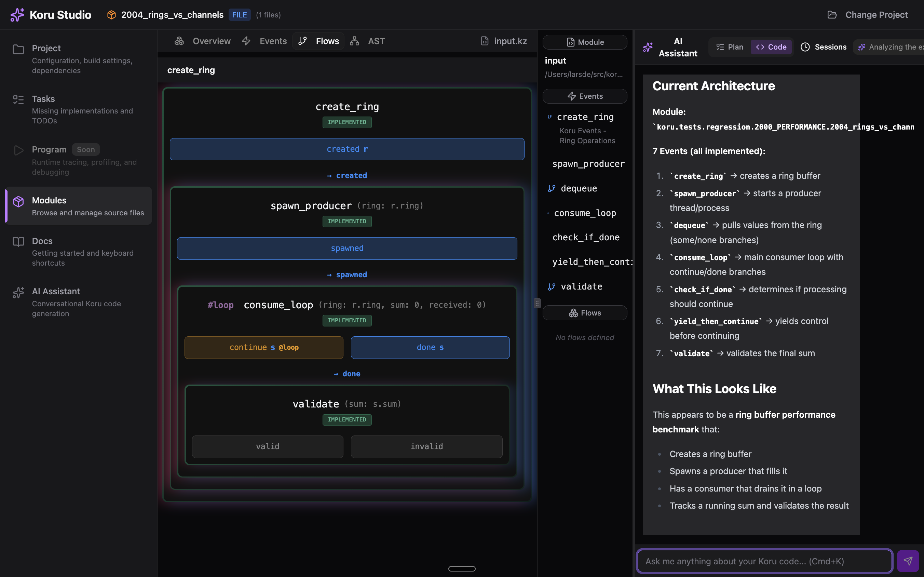Click the folder icon beside Change Project
The width and height of the screenshot is (924, 577).
pos(832,14)
